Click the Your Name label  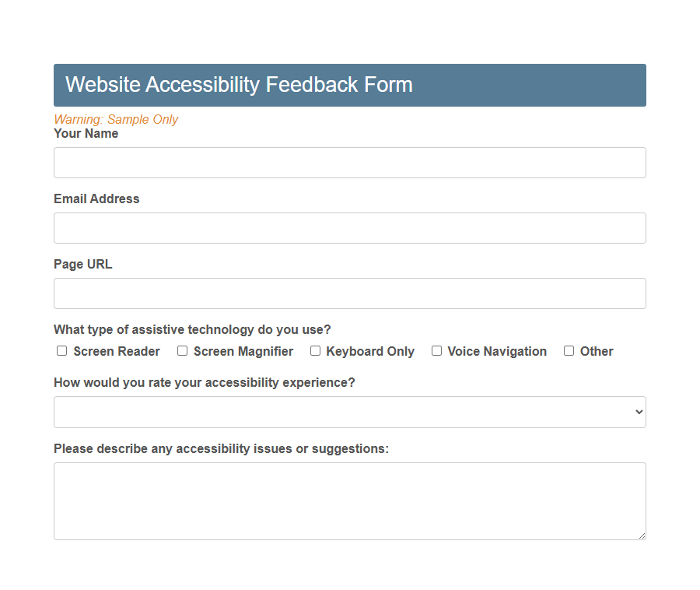[86, 133]
